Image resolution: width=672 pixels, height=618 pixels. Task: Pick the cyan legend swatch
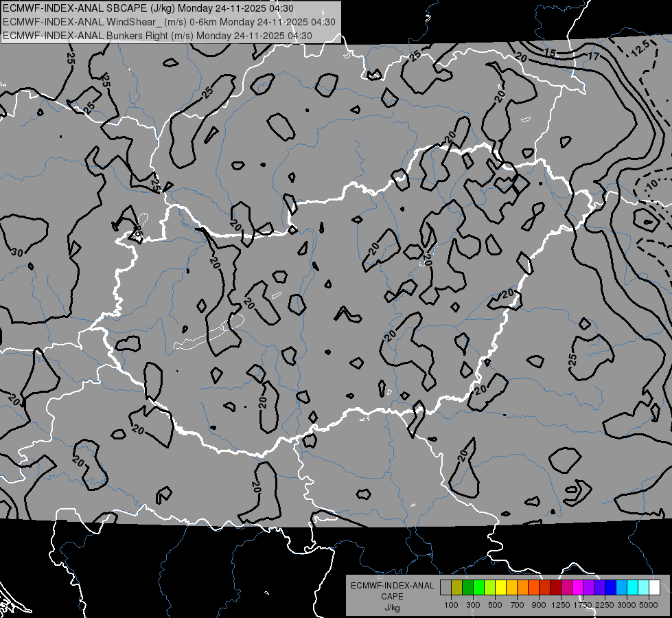coord(633,587)
